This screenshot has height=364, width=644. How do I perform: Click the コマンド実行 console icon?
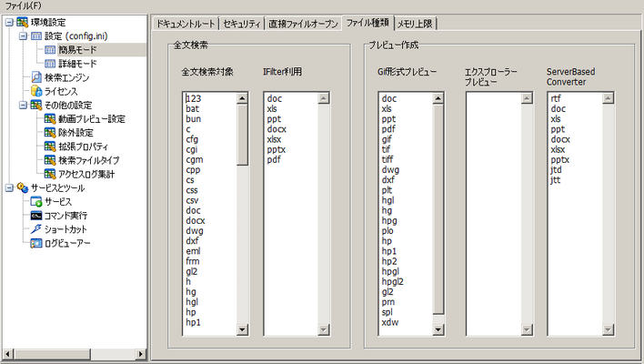36,216
